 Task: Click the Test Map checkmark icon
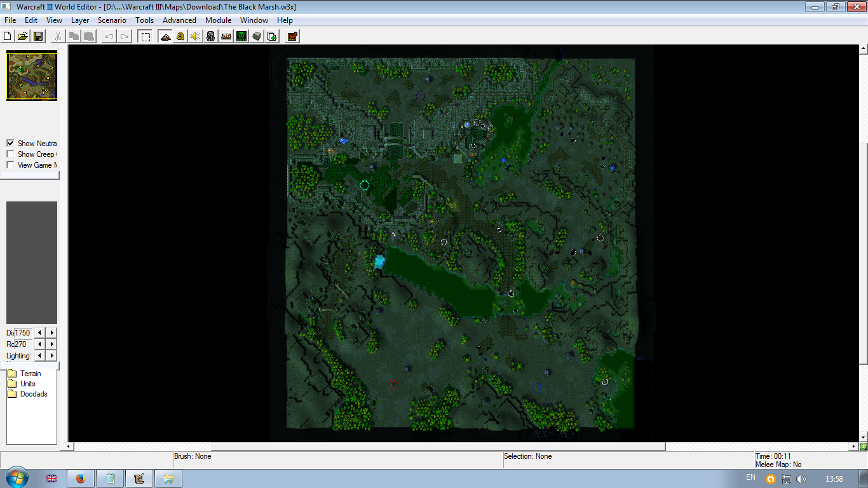(x=292, y=36)
